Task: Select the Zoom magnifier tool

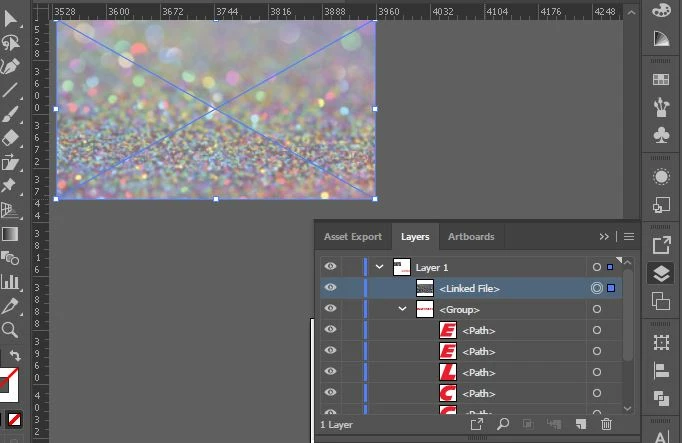Action: click(10, 330)
